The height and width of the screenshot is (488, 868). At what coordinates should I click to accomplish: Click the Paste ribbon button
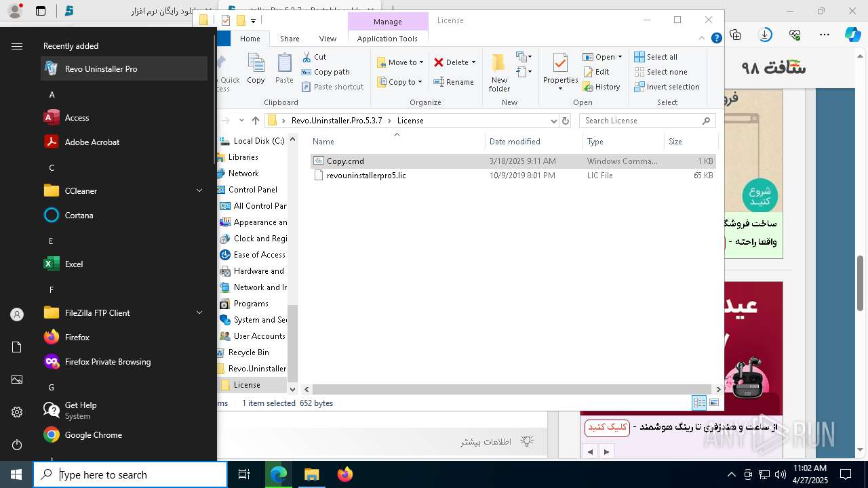[x=284, y=69]
